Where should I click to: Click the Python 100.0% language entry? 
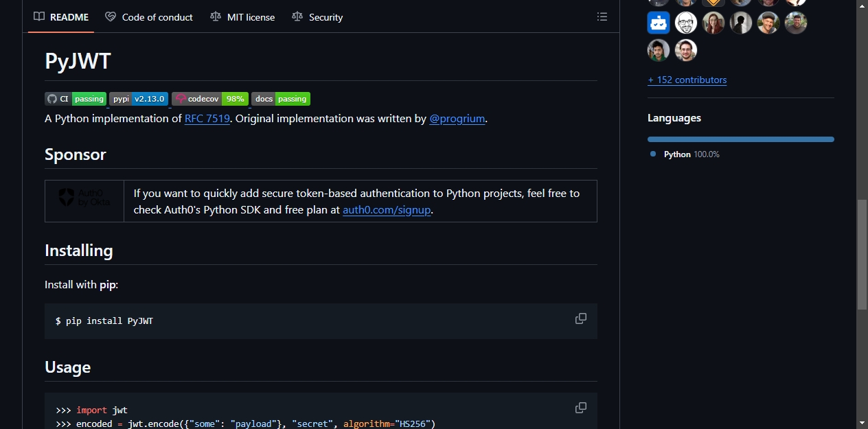(x=685, y=154)
